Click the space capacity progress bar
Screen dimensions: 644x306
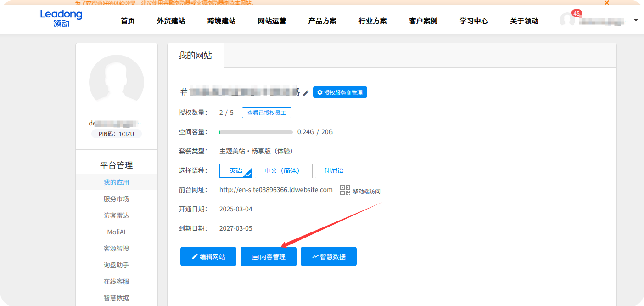click(256, 132)
